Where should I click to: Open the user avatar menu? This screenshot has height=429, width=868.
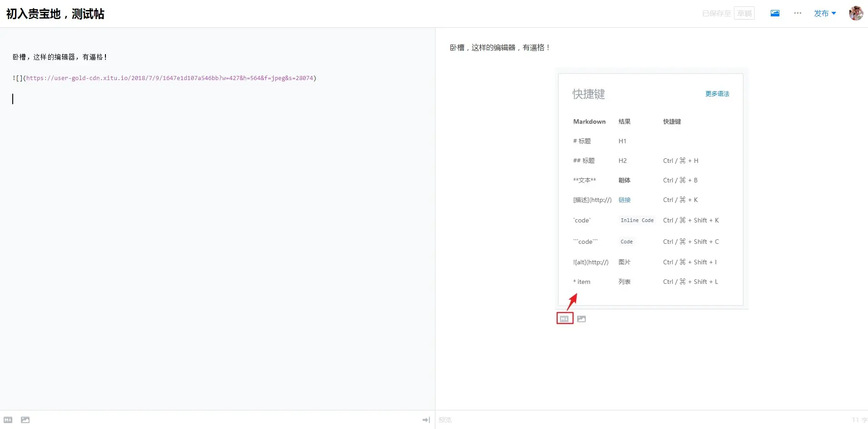[856, 13]
